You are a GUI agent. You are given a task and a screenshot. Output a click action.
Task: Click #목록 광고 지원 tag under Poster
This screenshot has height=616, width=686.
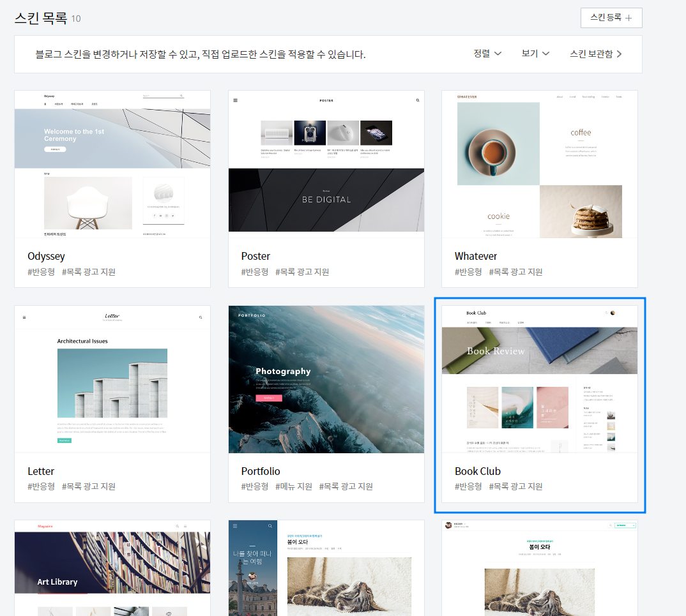coord(302,272)
